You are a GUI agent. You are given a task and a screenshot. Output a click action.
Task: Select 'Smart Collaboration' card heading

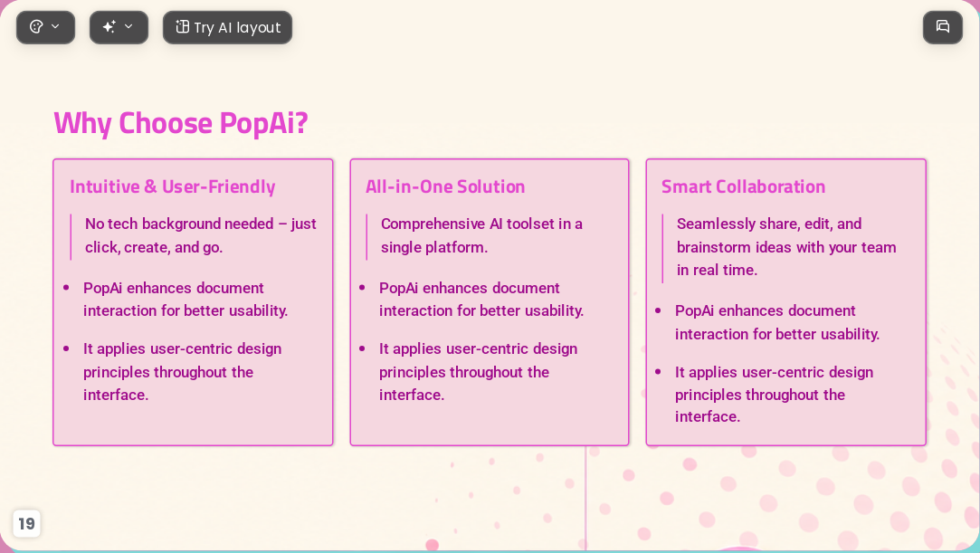tap(743, 186)
